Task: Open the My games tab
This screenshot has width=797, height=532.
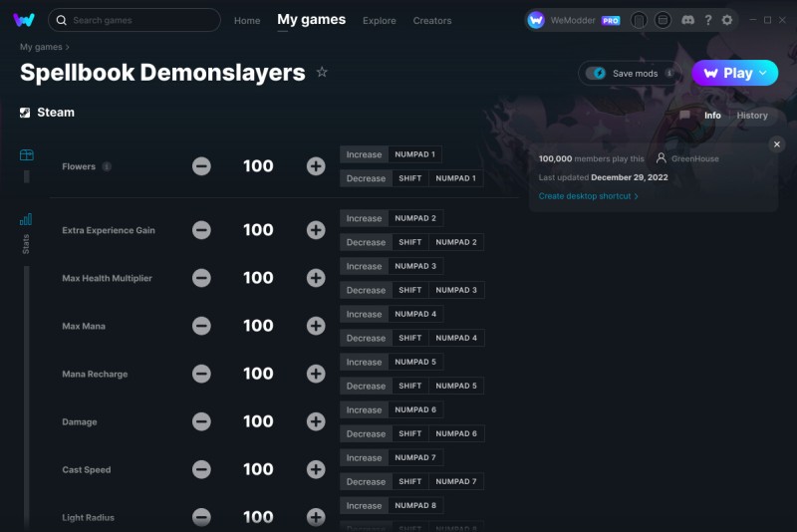Action: click(x=311, y=20)
